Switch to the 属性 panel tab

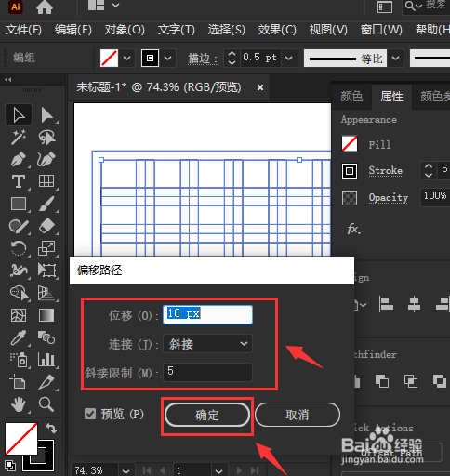click(x=392, y=97)
